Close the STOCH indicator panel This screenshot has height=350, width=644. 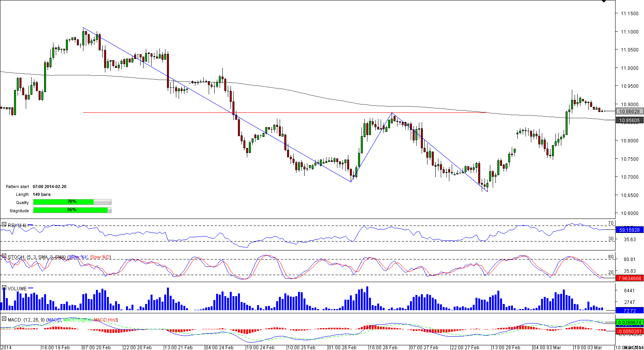[x=4, y=256]
